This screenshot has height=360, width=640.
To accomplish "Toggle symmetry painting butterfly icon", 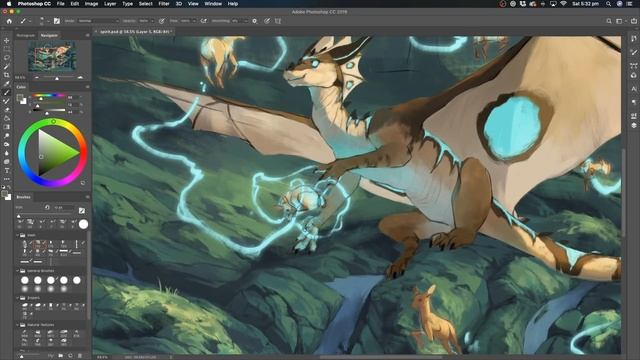I will pyautogui.click(x=278, y=21).
